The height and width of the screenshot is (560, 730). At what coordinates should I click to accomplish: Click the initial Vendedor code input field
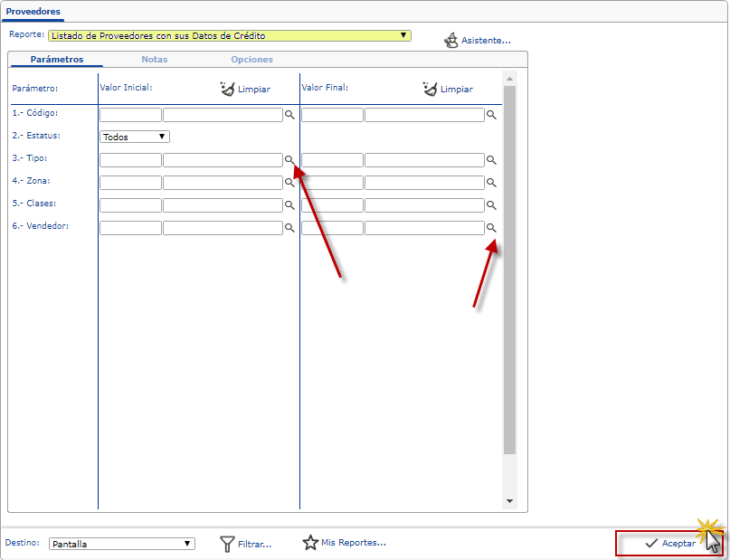[x=130, y=228]
